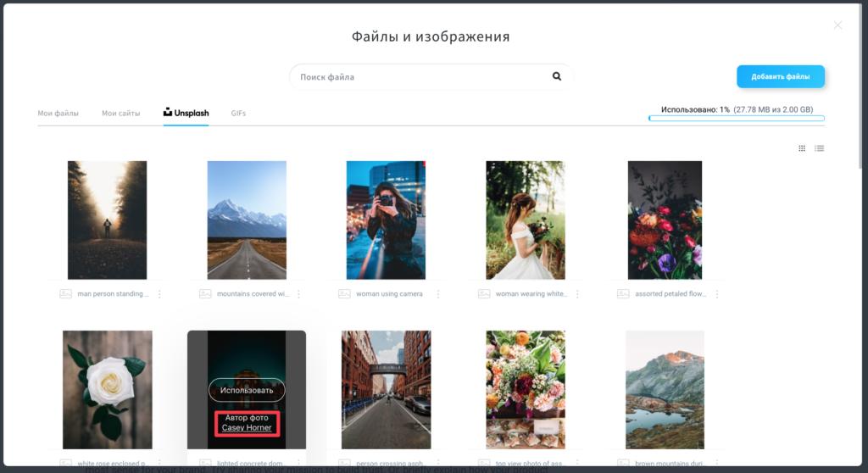
Task: Click image icon beside woman wearing white
Action: click(484, 294)
